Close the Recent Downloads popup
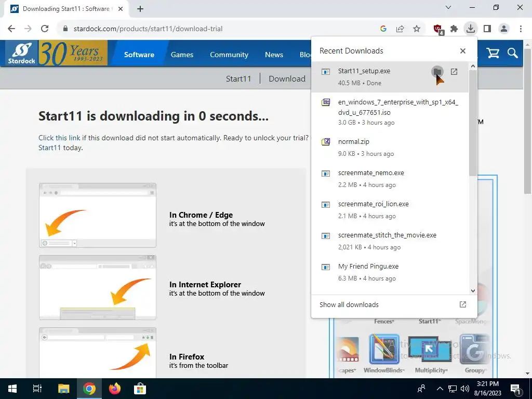Viewport: 532px width, 399px height. 462,51
